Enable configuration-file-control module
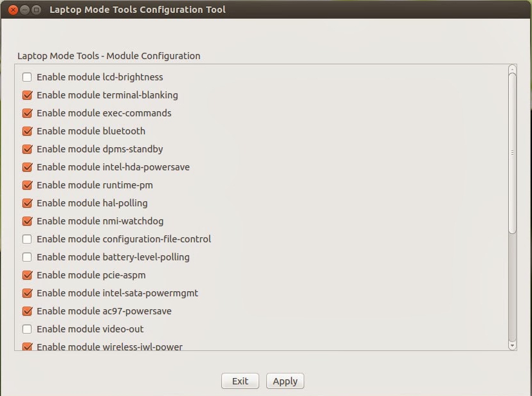 (x=27, y=239)
